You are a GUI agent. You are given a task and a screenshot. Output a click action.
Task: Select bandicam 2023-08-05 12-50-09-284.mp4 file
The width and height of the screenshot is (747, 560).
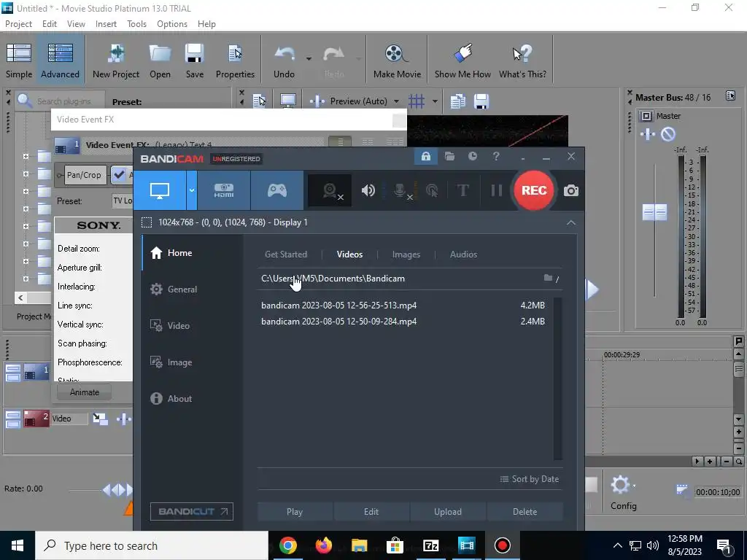click(403, 322)
